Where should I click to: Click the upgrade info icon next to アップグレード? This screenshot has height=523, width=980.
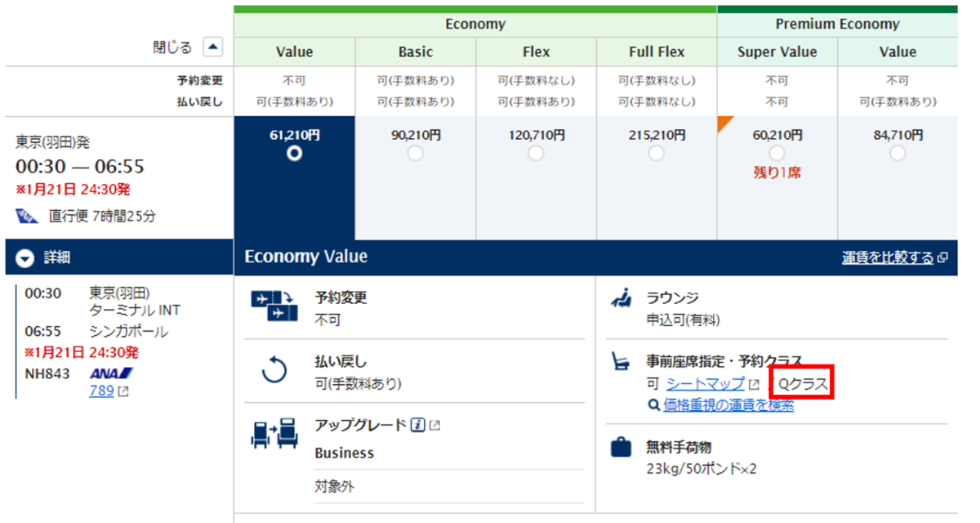click(x=418, y=425)
